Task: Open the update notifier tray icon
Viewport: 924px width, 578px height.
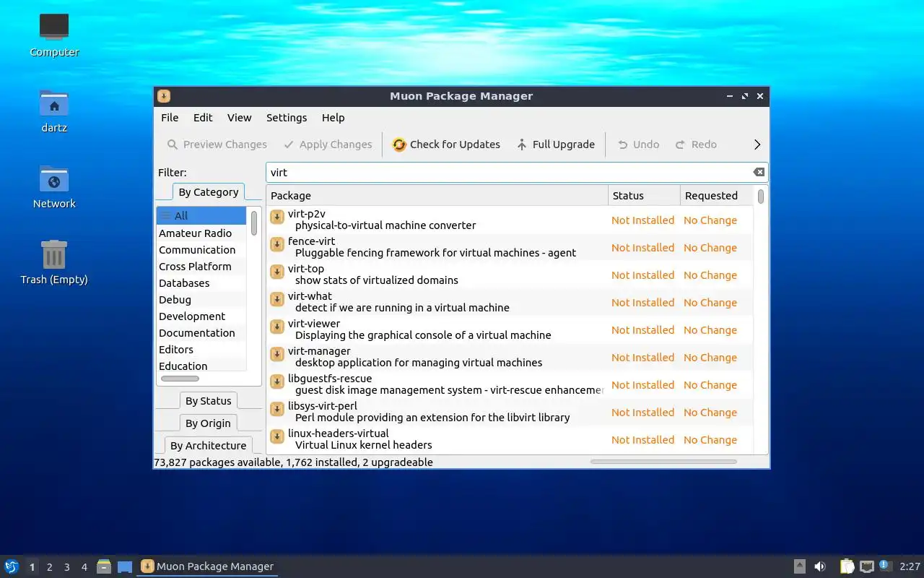Action: 886,566
